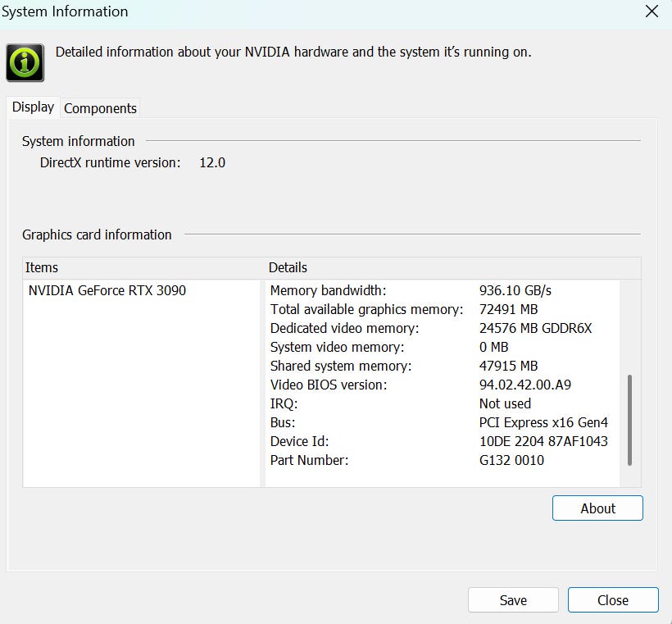The height and width of the screenshot is (624, 672).
Task: Click the Graphics card information heading
Action: pos(97,235)
